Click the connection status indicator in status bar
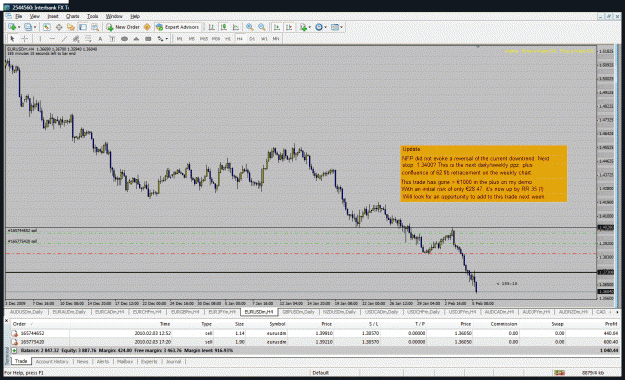625x380 pixels. coord(559,373)
